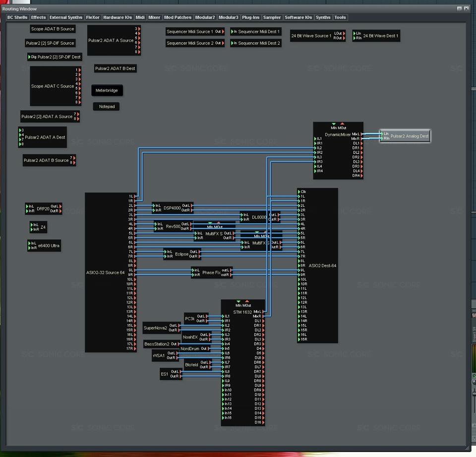The height and width of the screenshot is (457, 476).
Task: Open the Hardware IOs menu
Action: (118, 17)
